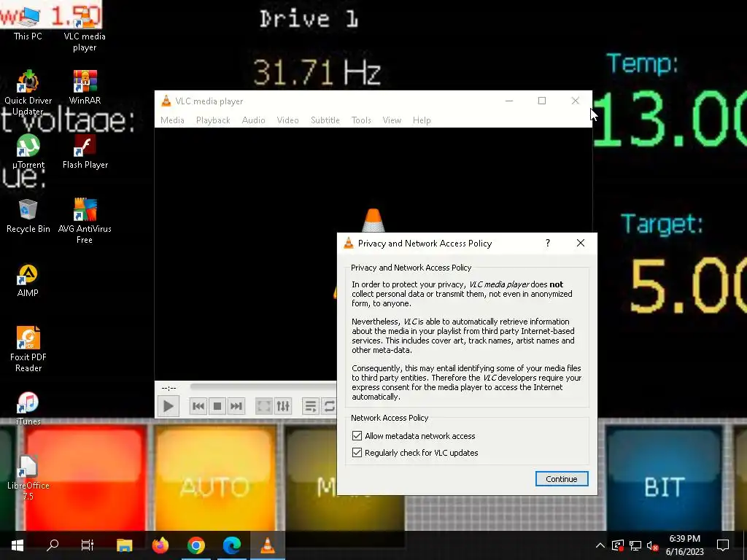
Task: Select the Recycle Bin icon
Action: tap(28, 217)
